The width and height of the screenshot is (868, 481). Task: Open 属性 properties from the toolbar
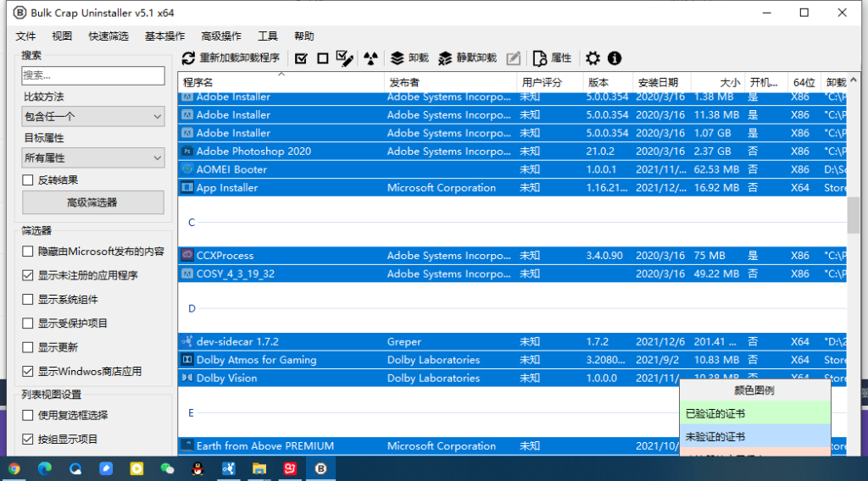click(552, 58)
